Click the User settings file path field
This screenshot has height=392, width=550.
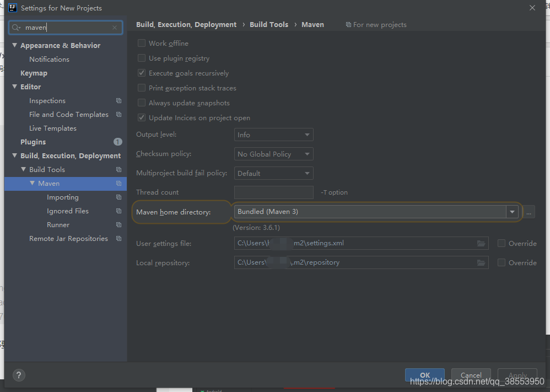point(362,243)
